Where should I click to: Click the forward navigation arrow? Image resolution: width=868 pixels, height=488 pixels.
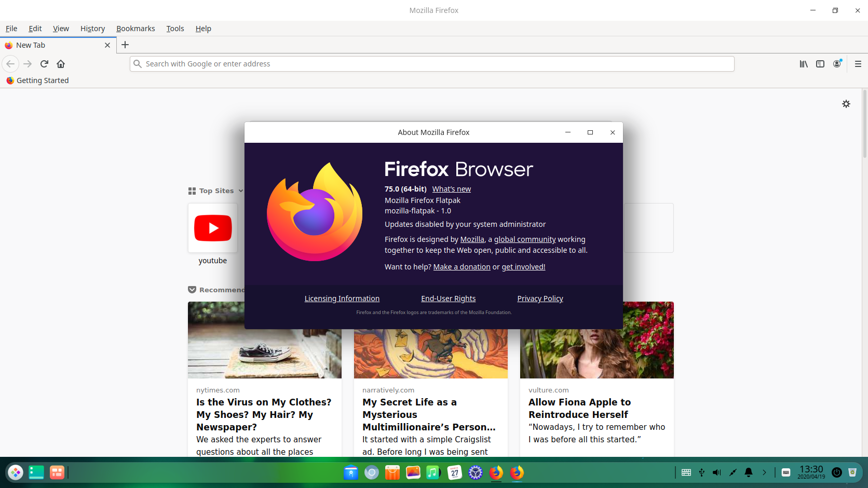click(28, 64)
